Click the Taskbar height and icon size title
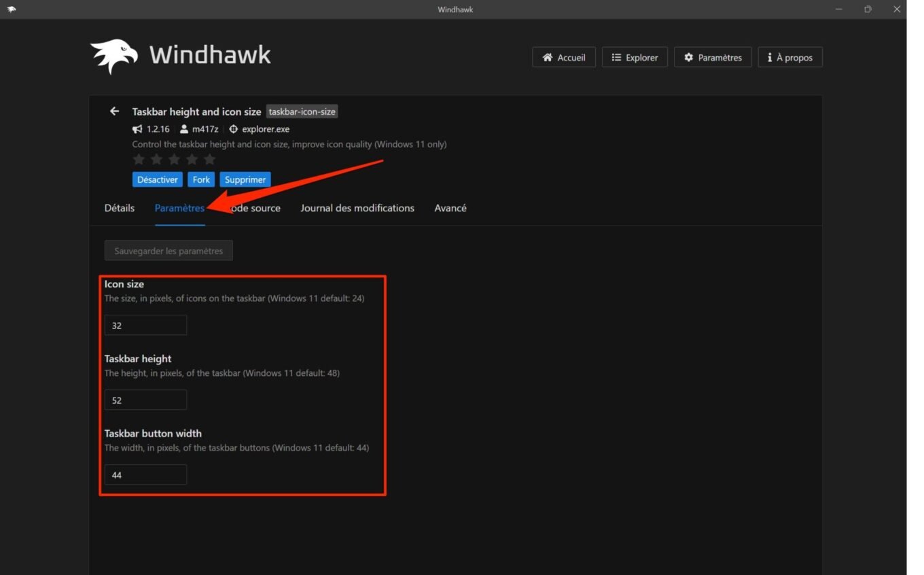This screenshot has height=575, width=924. click(x=196, y=111)
